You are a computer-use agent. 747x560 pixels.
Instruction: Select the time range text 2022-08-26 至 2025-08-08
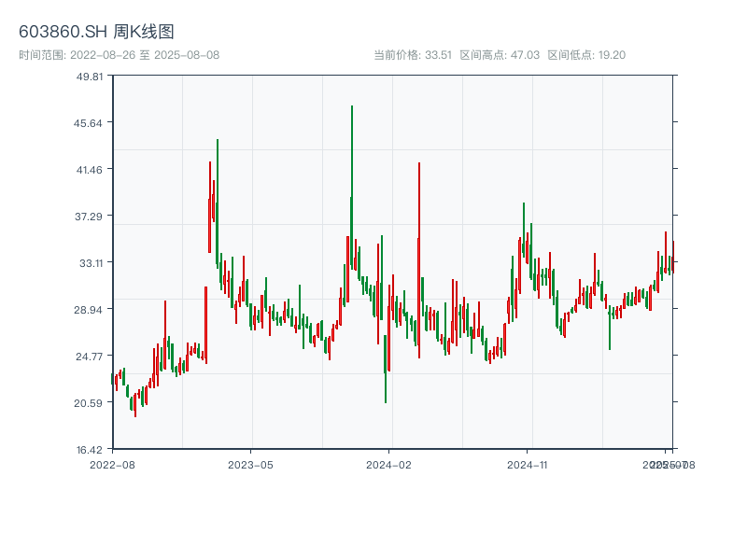145,55
